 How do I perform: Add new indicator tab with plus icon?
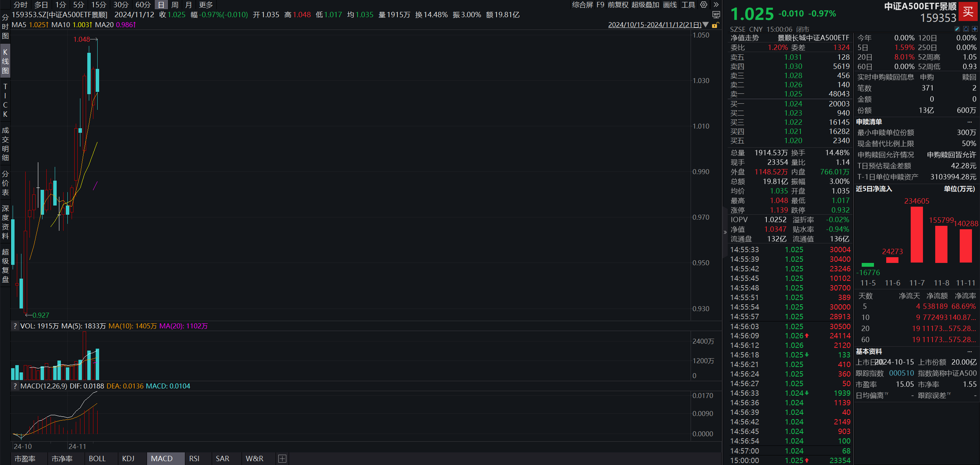pos(282,458)
